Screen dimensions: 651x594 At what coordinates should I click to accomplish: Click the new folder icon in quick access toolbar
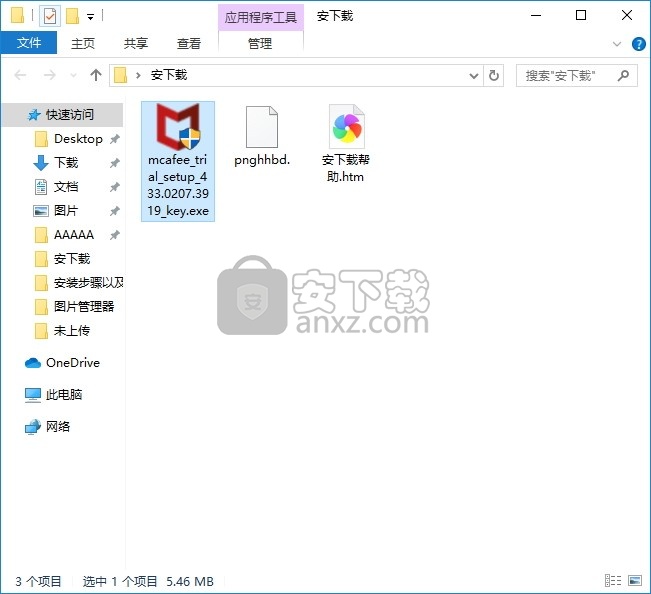tap(73, 16)
